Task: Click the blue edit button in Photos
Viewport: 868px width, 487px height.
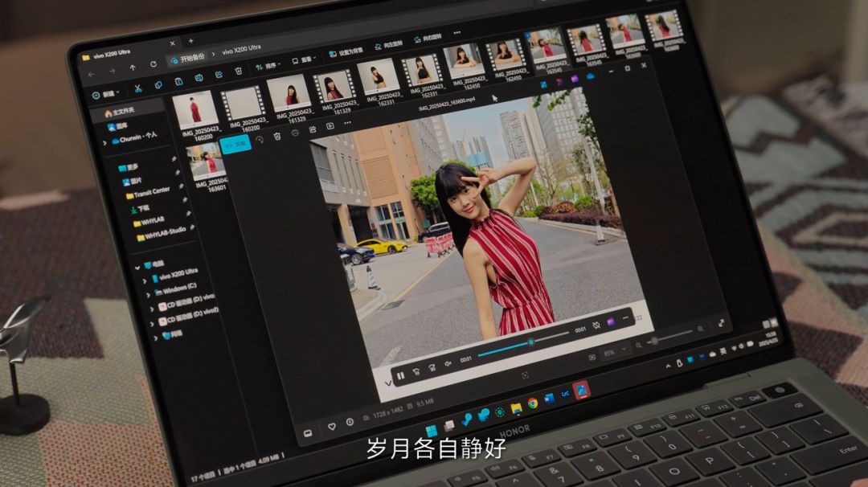Action: coord(235,144)
